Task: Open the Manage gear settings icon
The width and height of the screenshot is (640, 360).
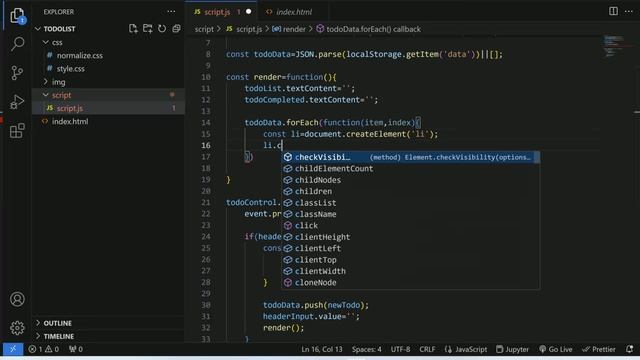Action: (x=17, y=328)
